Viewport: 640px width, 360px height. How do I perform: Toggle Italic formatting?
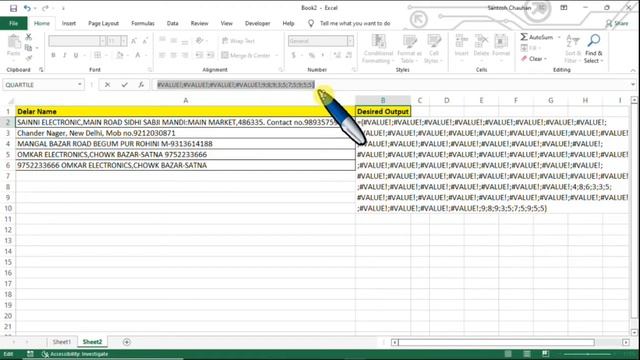tap(64, 55)
